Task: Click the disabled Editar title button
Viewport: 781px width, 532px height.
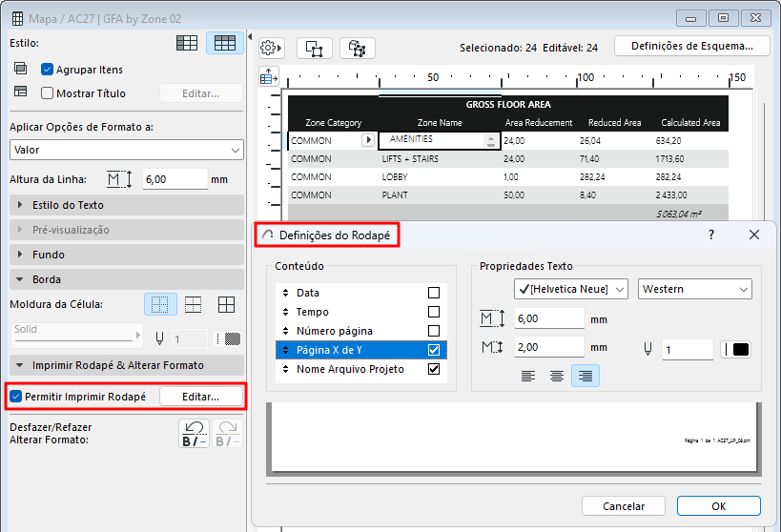Action: [x=200, y=93]
